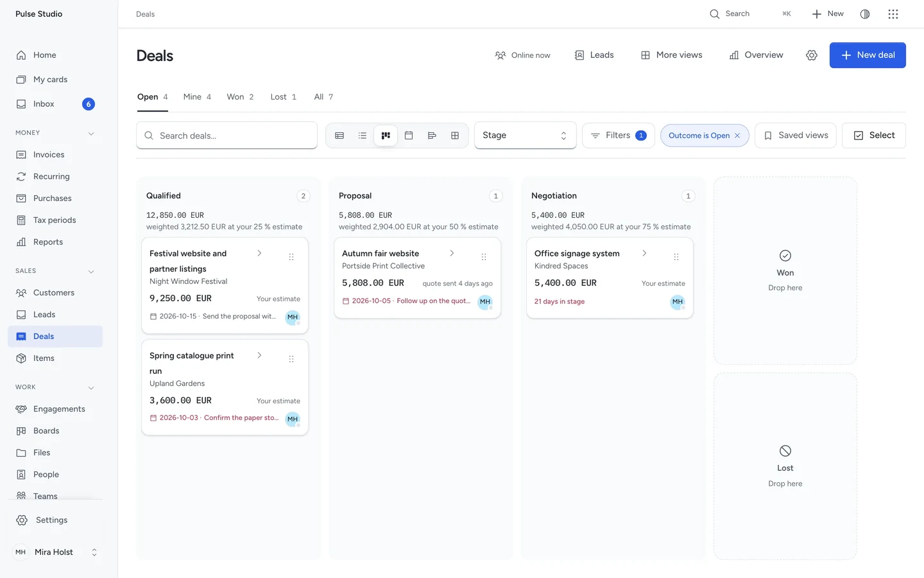Open the apps grid menu in top bar

pos(893,14)
